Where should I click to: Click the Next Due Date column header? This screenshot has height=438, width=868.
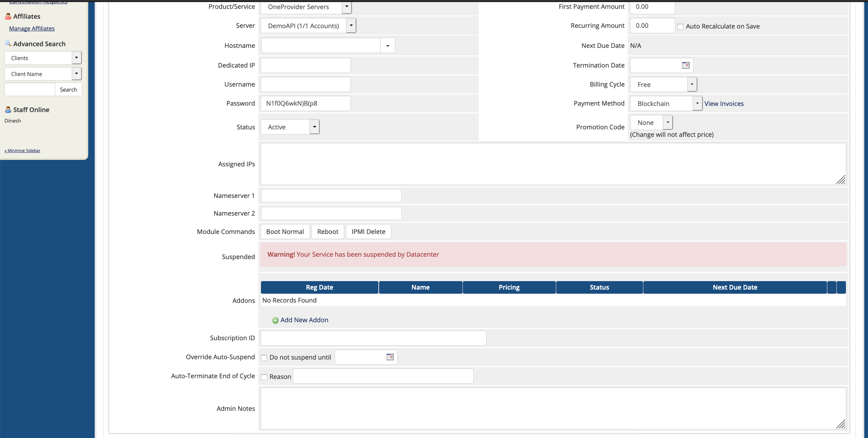click(735, 287)
